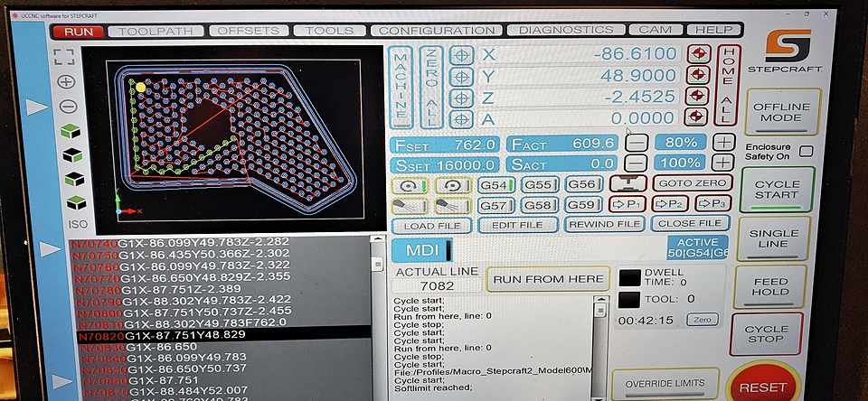Zero the X axis with its crosshair button
This screenshot has height=401, width=868.
pyautogui.click(x=461, y=55)
